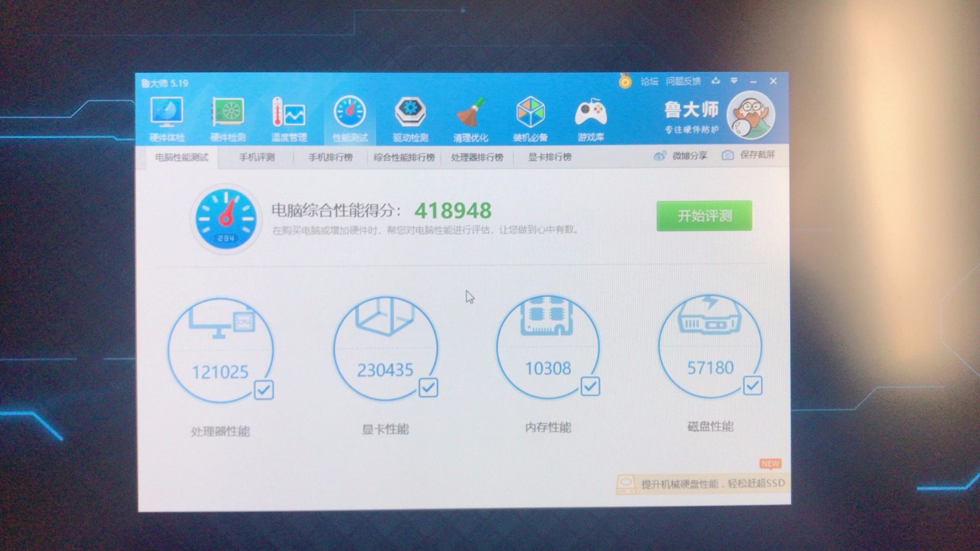Open the title bar dropdown menu arrow
Screen dimensions: 980x551
pyautogui.click(x=734, y=81)
